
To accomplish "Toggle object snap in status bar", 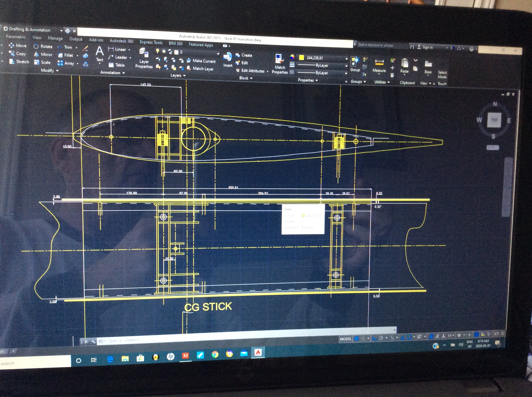I will tap(409, 337).
